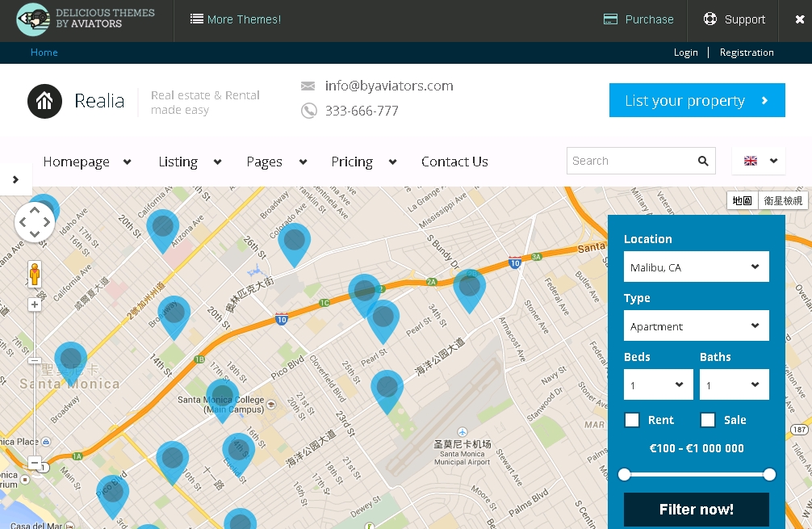Viewport: 812px width, 529px height.
Task: Open the Location dropdown showing Malibu, CA
Action: coord(696,267)
